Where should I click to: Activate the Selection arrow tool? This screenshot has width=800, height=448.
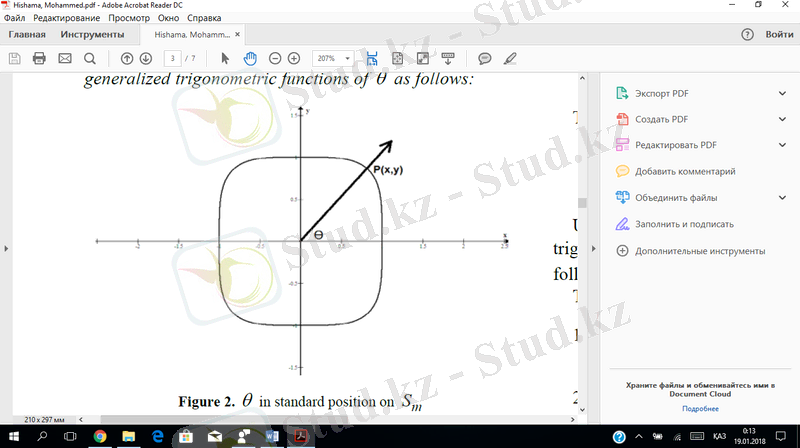pyautogui.click(x=225, y=59)
